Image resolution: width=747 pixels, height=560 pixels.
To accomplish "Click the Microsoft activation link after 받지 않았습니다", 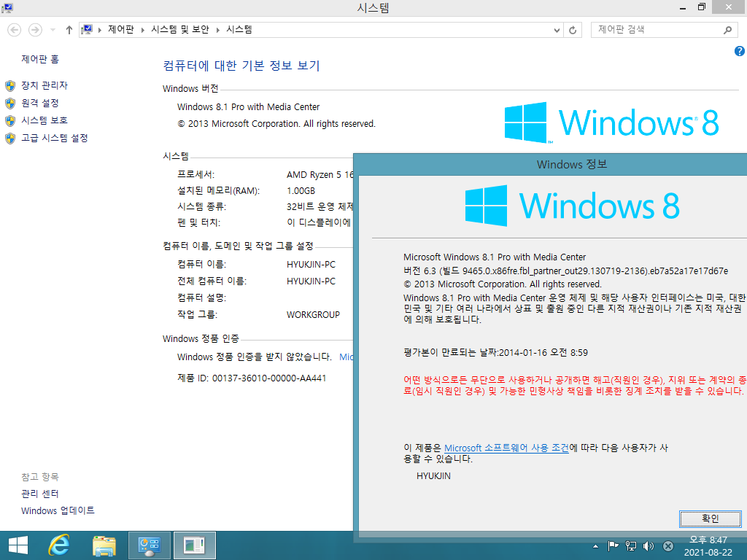I will click(346, 357).
